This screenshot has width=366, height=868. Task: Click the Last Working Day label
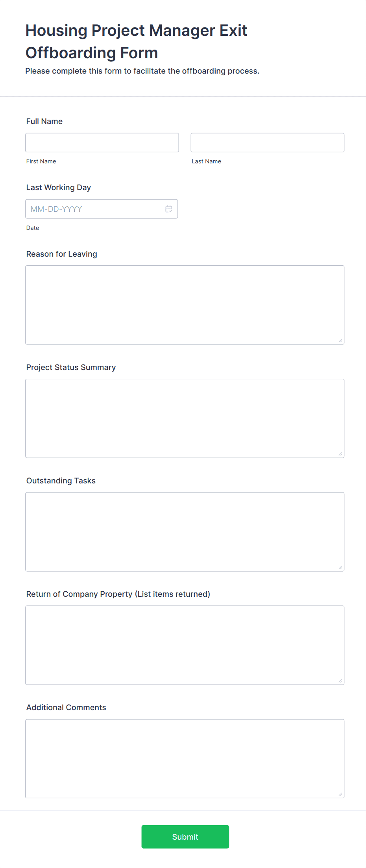point(58,187)
